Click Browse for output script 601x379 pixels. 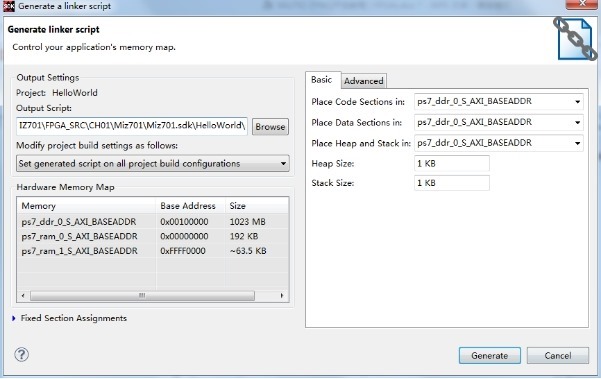click(270, 127)
